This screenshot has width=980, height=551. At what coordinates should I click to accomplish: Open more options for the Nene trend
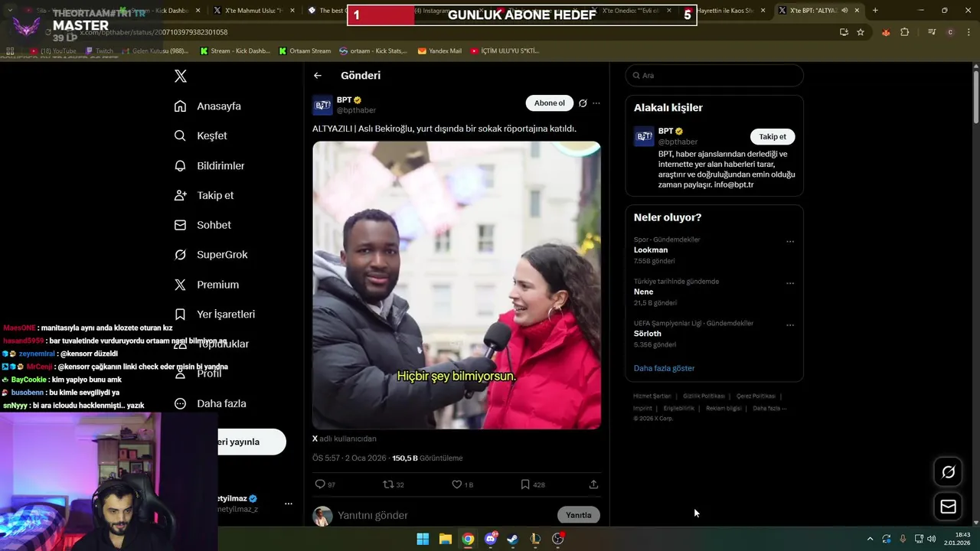[790, 283]
